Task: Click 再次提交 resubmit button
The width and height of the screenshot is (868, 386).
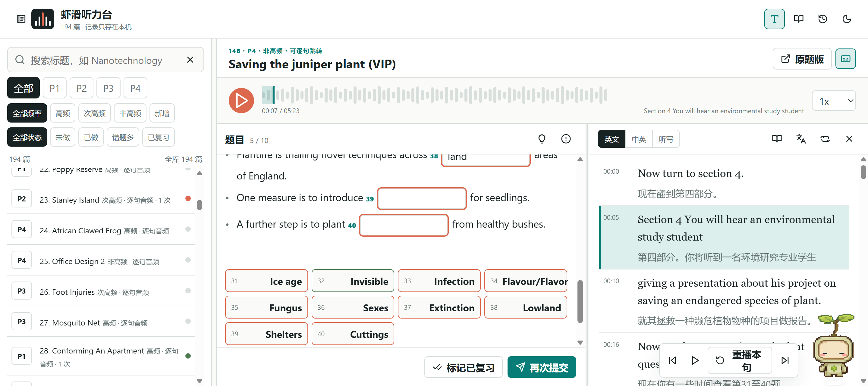Action: tap(542, 367)
